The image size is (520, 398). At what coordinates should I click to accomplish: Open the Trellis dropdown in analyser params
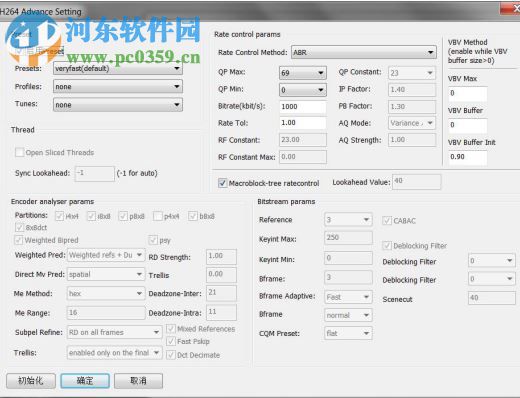click(114, 353)
